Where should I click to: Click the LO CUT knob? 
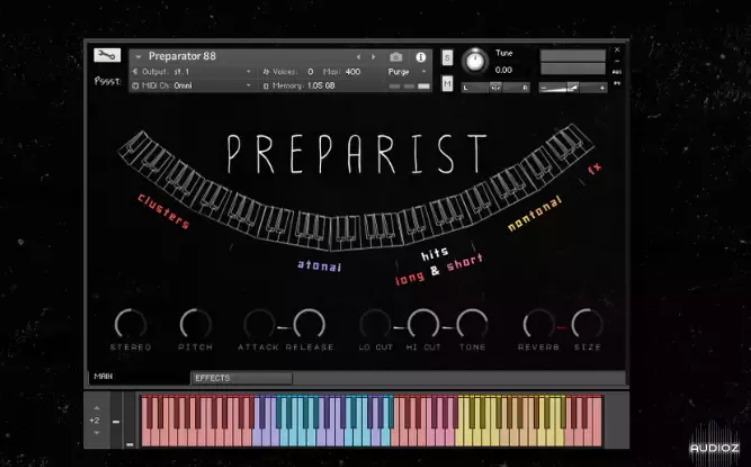(375, 324)
